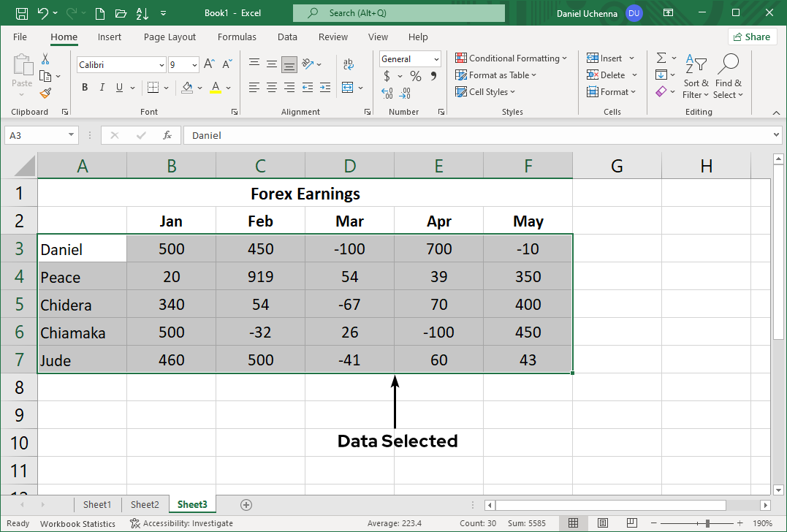This screenshot has height=532, width=787.
Task: Toggle bold formatting
Action: [84, 87]
